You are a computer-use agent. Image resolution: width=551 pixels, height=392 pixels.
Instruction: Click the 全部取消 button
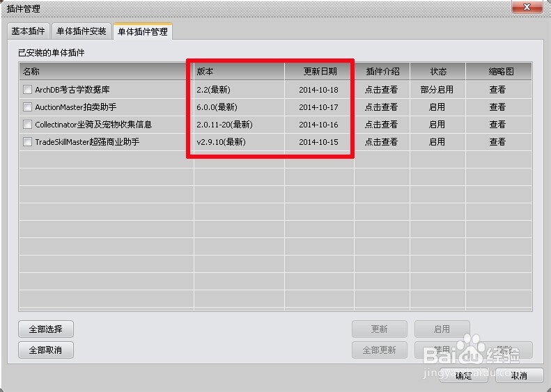click(x=46, y=350)
